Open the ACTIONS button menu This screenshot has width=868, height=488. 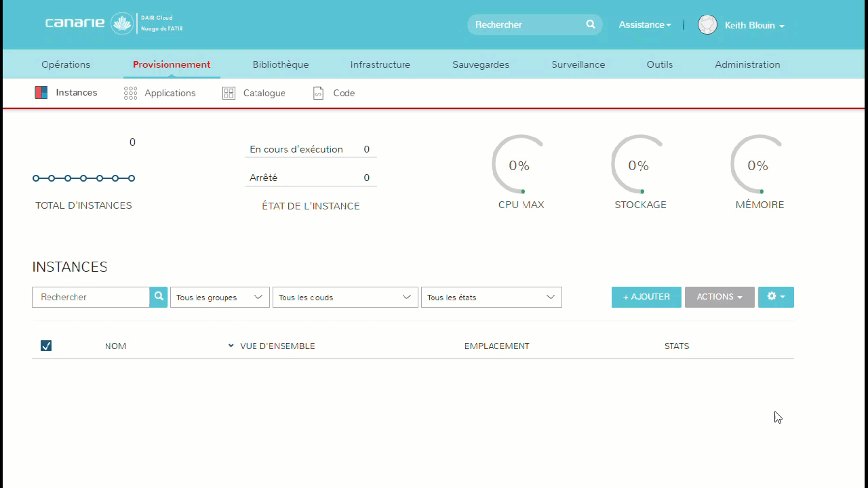tap(719, 297)
